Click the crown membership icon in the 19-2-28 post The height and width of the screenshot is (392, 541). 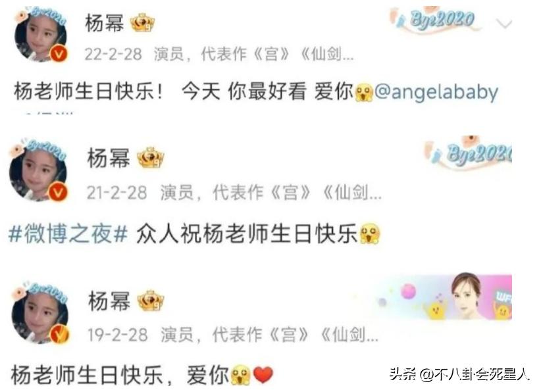[x=151, y=301]
